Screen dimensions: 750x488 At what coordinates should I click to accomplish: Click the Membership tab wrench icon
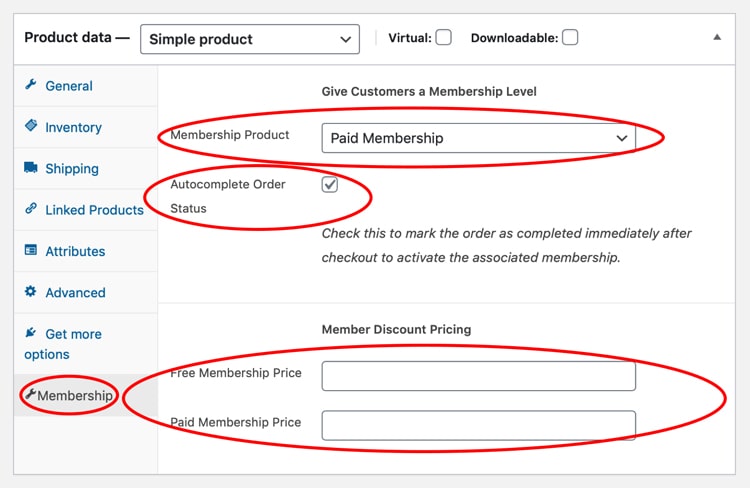tap(31, 394)
